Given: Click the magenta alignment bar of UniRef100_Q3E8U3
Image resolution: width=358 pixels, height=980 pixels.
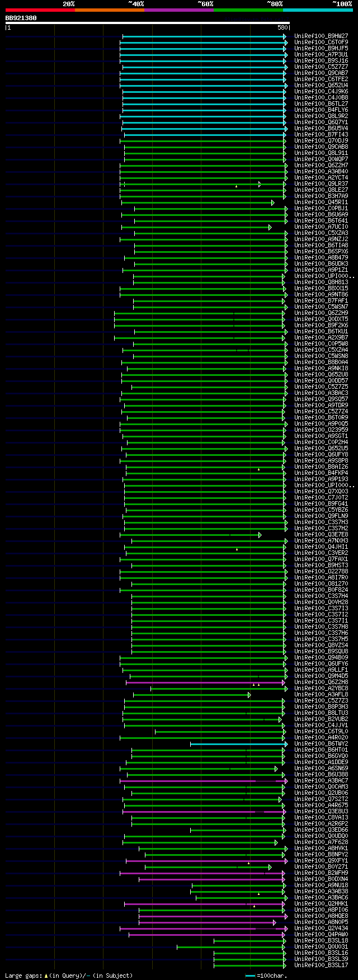Looking at the screenshot, I should [203, 812].
